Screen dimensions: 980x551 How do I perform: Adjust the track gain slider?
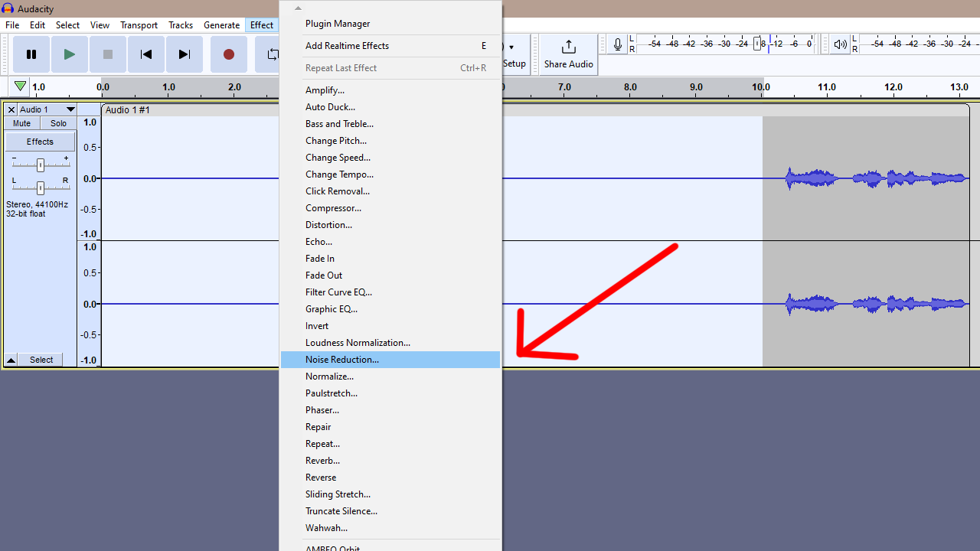[x=41, y=164]
